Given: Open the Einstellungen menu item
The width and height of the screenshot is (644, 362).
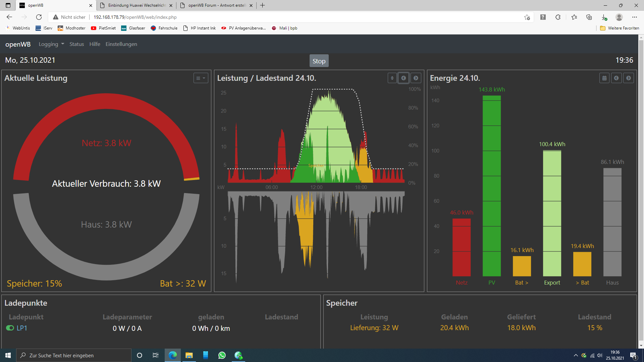Looking at the screenshot, I should (121, 44).
